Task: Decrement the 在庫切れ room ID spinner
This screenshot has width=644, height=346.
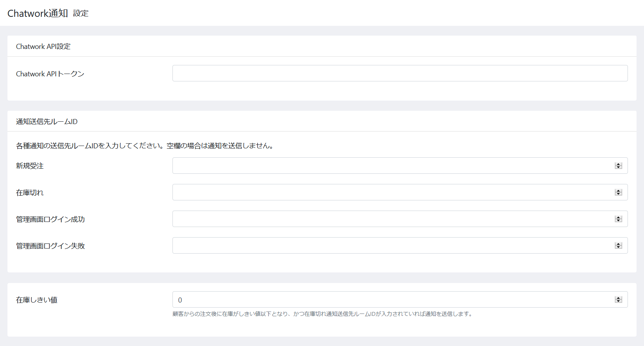Action: (619, 194)
